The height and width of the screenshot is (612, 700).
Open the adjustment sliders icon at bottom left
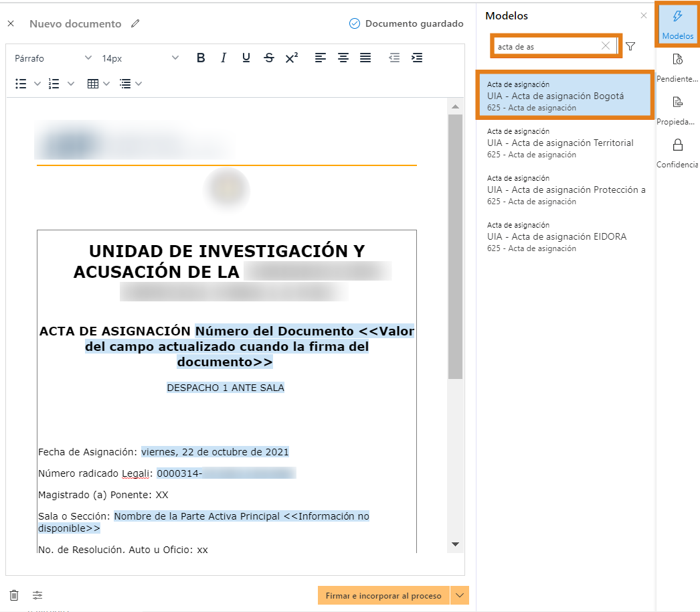click(37, 595)
